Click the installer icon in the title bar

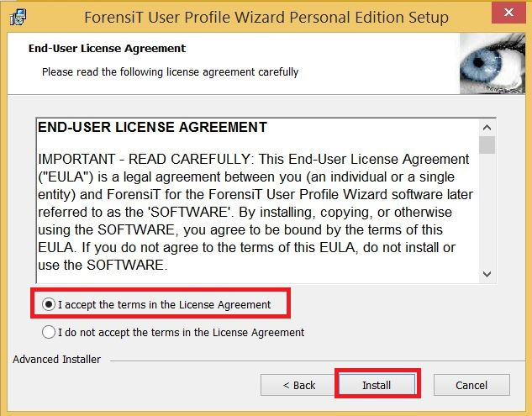(18, 18)
